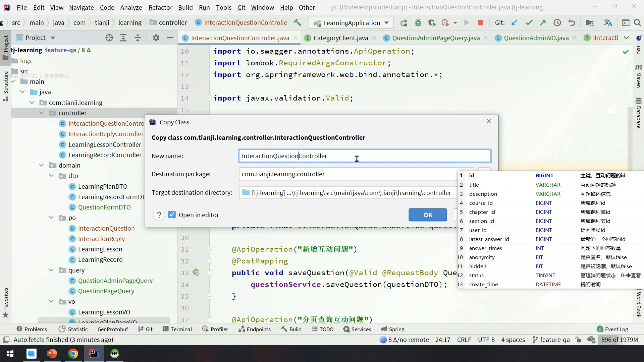Collapse the domain folder node
The height and width of the screenshot is (362, 644).
[x=42, y=165]
